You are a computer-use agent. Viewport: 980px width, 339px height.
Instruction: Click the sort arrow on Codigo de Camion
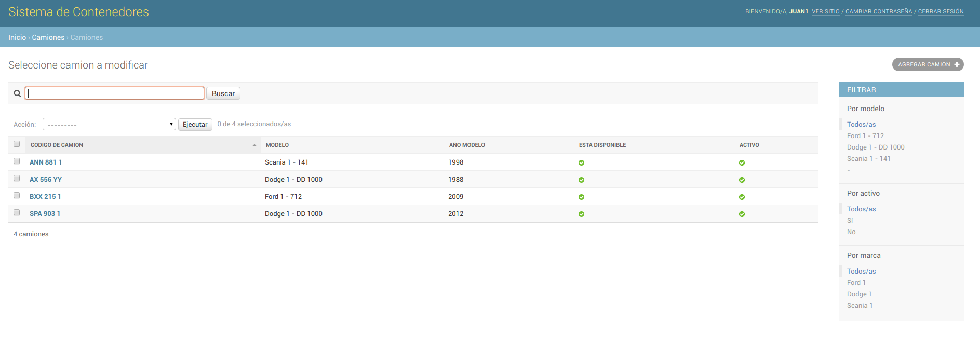254,145
